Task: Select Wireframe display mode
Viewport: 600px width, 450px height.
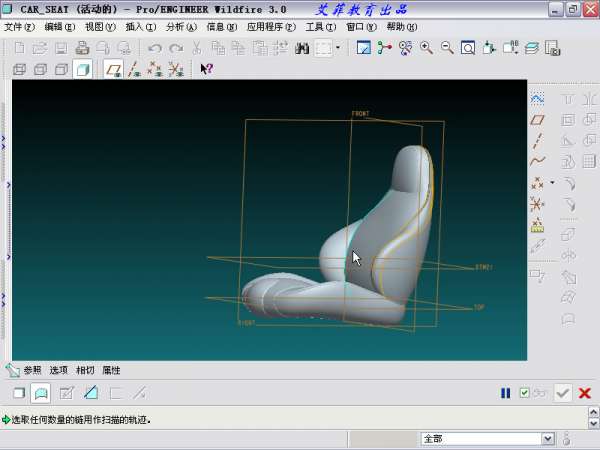Action: [x=19, y=69]
